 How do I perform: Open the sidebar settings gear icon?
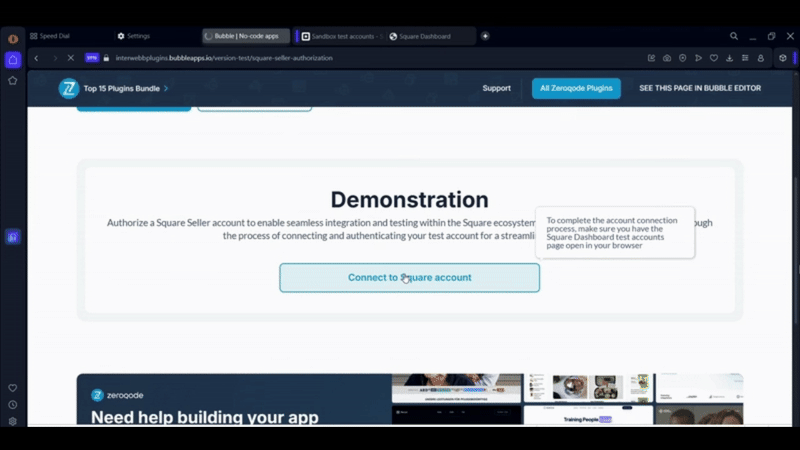[13, 421]
